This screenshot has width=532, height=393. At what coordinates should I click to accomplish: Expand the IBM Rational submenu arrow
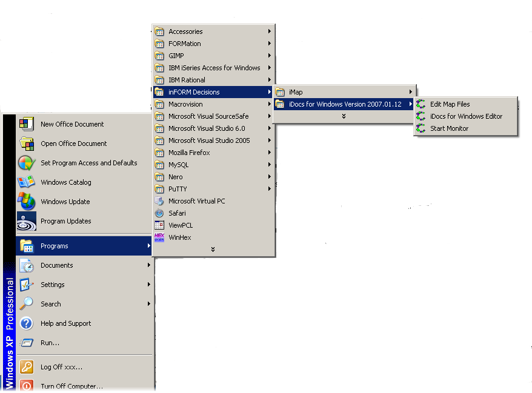[x=270, y=80]
